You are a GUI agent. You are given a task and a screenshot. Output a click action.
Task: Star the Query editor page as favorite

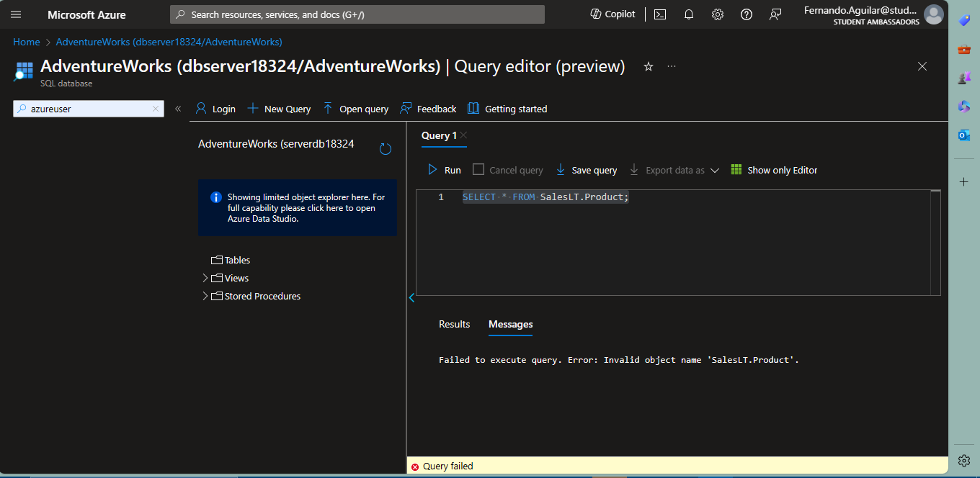[x=648, y=66]
